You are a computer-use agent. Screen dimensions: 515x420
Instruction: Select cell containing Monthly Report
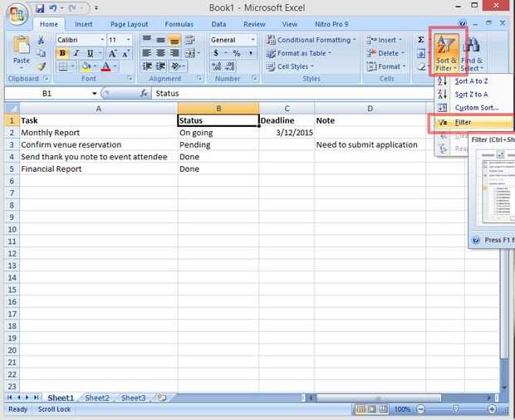(x=99, y=133)
